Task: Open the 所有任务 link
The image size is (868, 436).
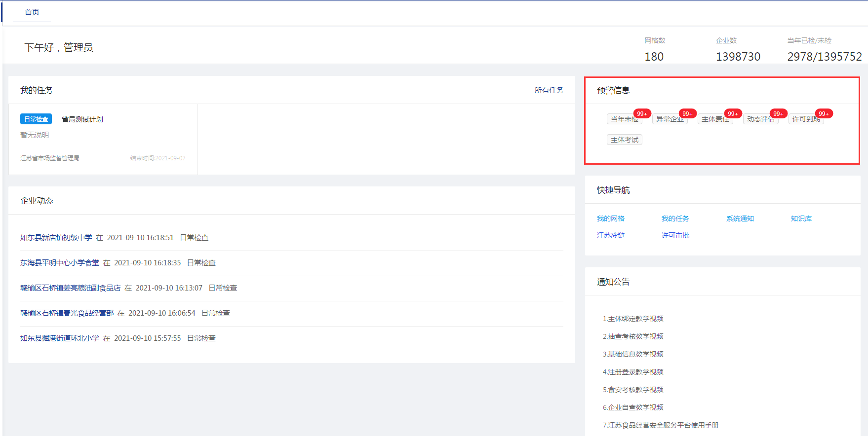Action: click(549, 90)
